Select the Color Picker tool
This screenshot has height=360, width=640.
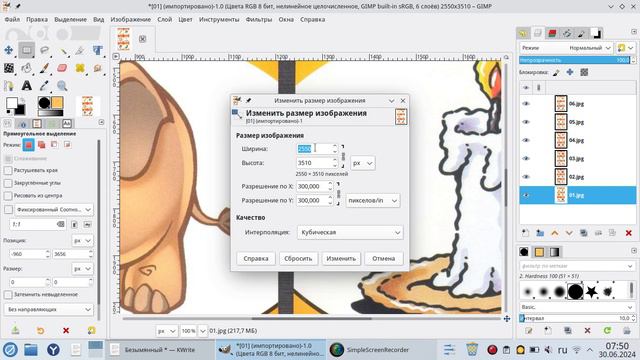coord(44,85)
